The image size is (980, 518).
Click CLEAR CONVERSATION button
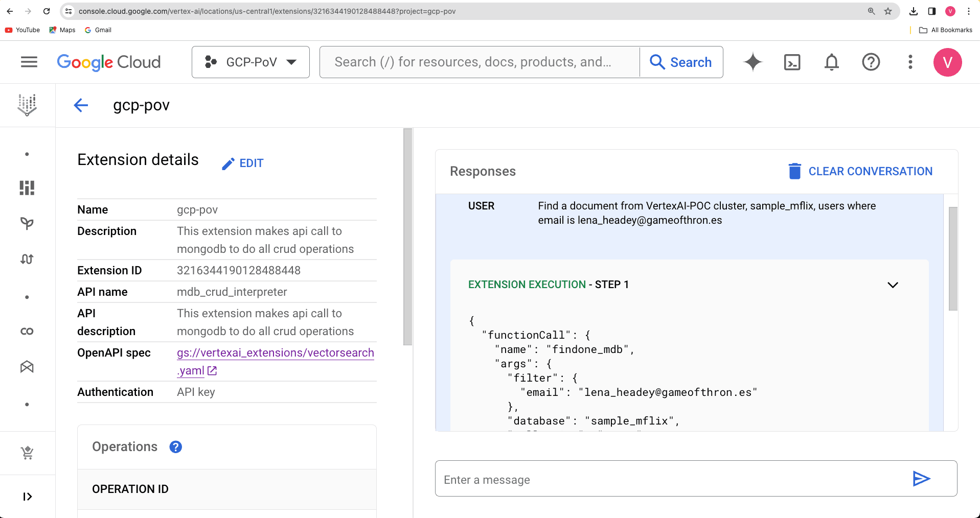pos(860,172)
